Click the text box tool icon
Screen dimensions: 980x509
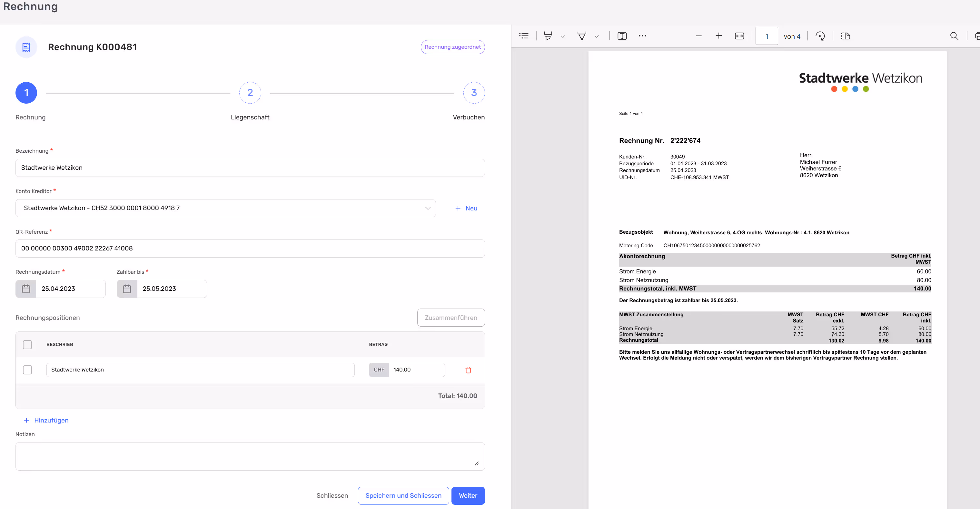[622, 36]
